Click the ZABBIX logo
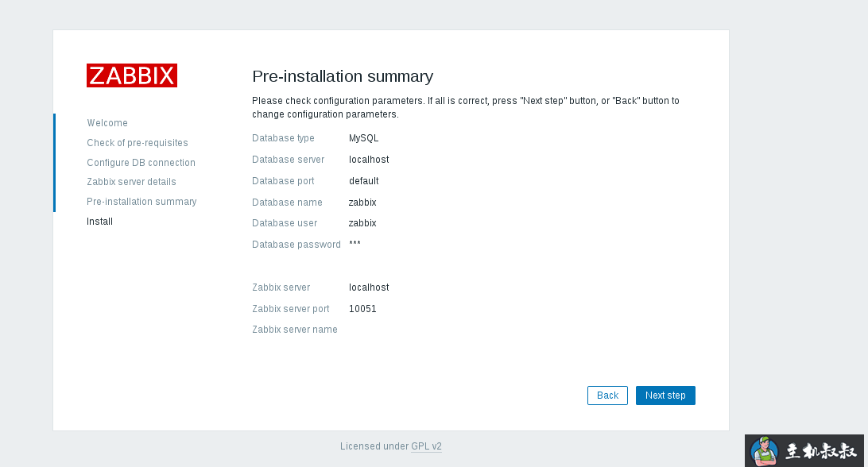 (132, 75)
